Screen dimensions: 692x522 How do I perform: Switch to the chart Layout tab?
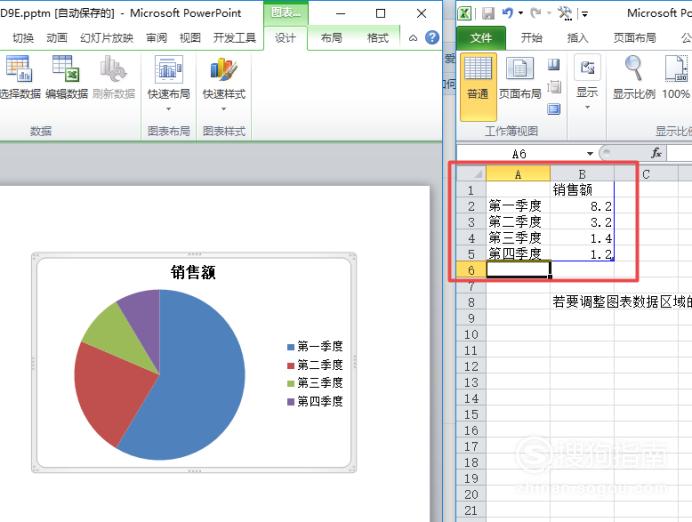click(x=331, y=38)
